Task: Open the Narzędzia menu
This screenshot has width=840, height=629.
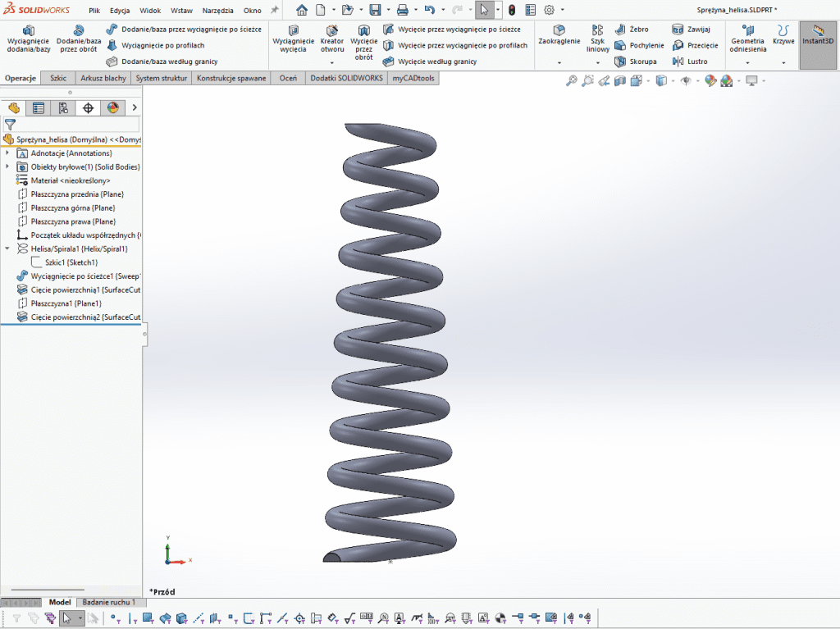Action: coord(216,11)
